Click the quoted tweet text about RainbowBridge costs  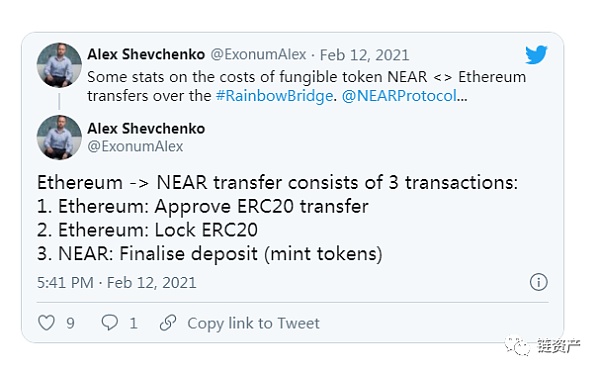[x=307, y=86]
